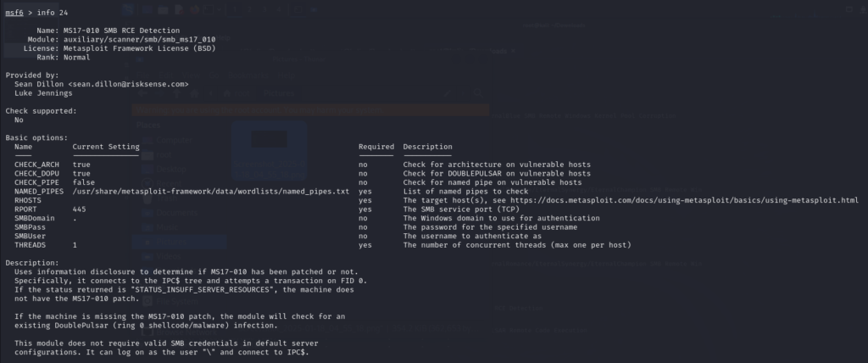
Task: Open screenshot thumbnail in background file manager
Action: click(269, 151)
